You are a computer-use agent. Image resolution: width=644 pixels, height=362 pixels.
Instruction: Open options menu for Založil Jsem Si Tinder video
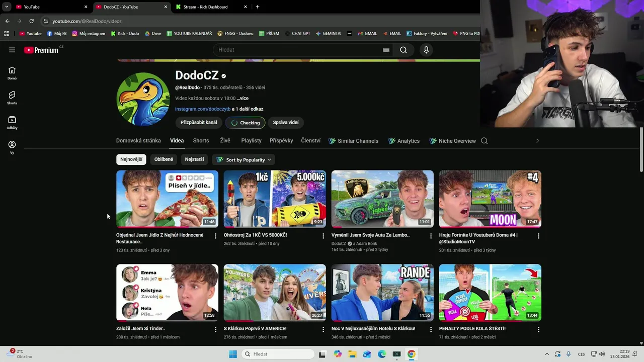(x=215, y=329)
